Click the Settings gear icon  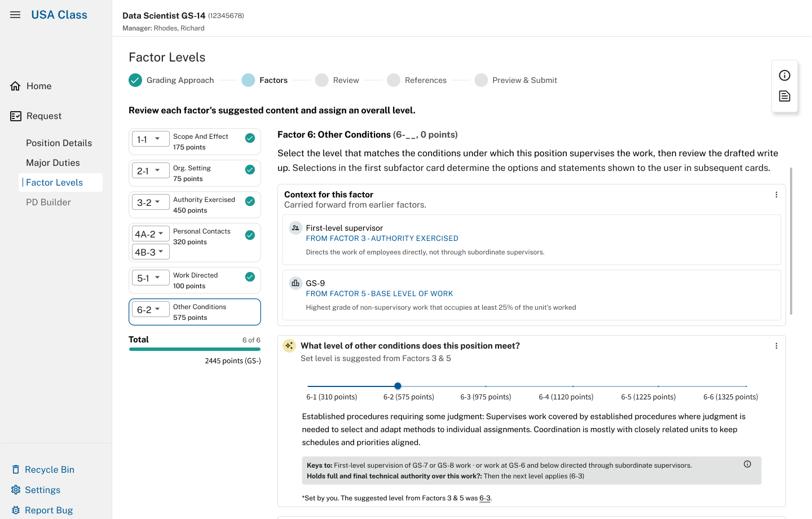tap(16, 490)
